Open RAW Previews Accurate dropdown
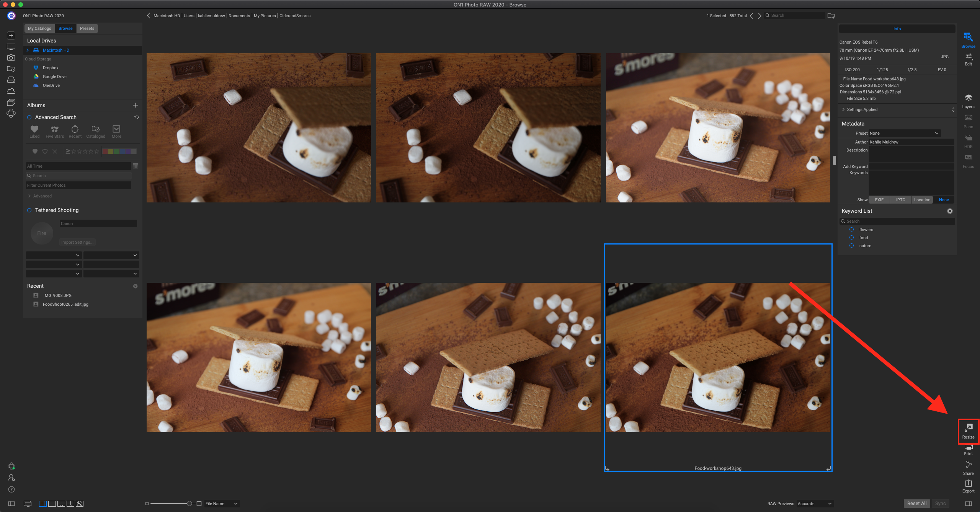This screenshot has width=980, height=512. (x=815, y=504)
